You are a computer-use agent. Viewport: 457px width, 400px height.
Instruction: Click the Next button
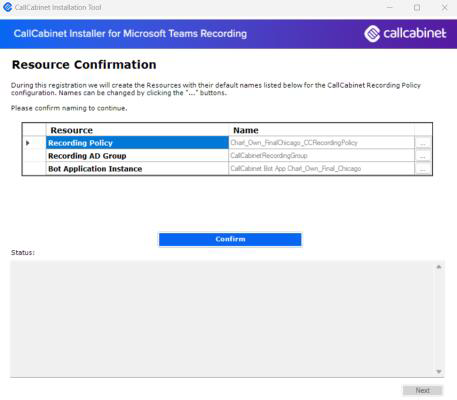pos(422,390)
